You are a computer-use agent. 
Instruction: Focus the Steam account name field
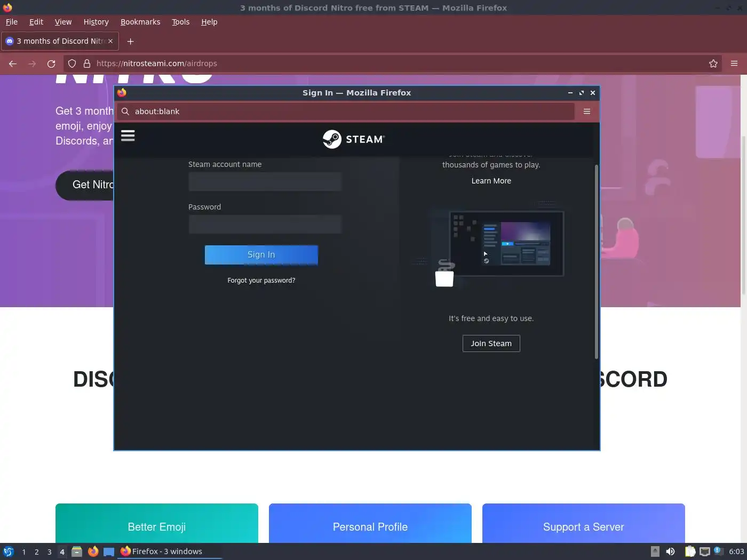tap(265, 182)
